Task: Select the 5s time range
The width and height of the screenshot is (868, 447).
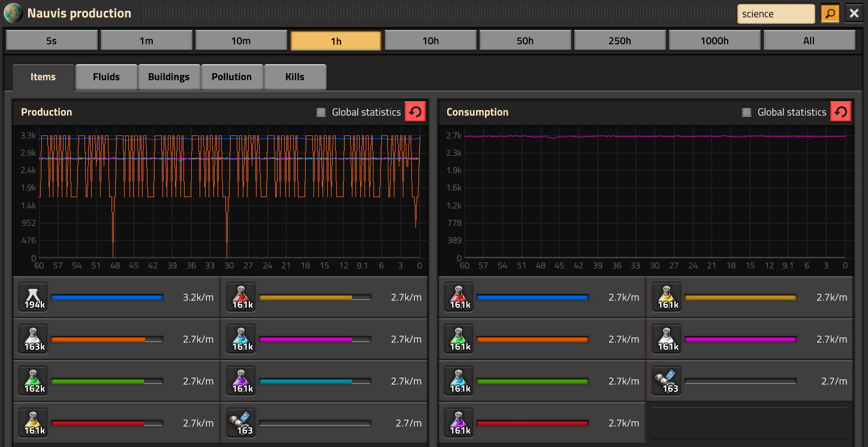Action: coord(52,41)
